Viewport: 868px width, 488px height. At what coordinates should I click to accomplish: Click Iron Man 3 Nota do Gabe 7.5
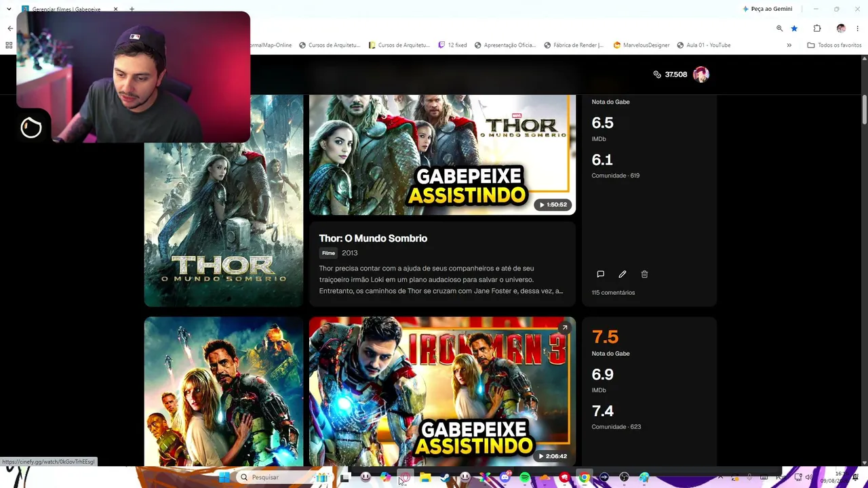605,337
